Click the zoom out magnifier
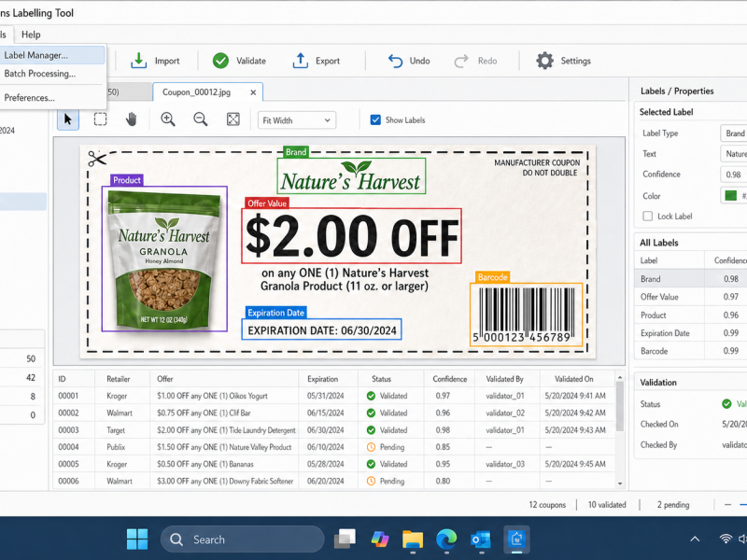 coord(200,119)
